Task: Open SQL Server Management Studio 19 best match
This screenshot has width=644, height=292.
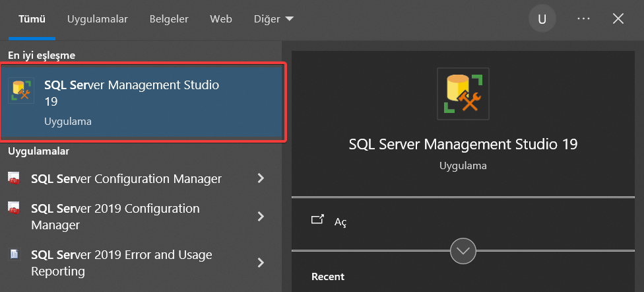Action: point(141,102)
